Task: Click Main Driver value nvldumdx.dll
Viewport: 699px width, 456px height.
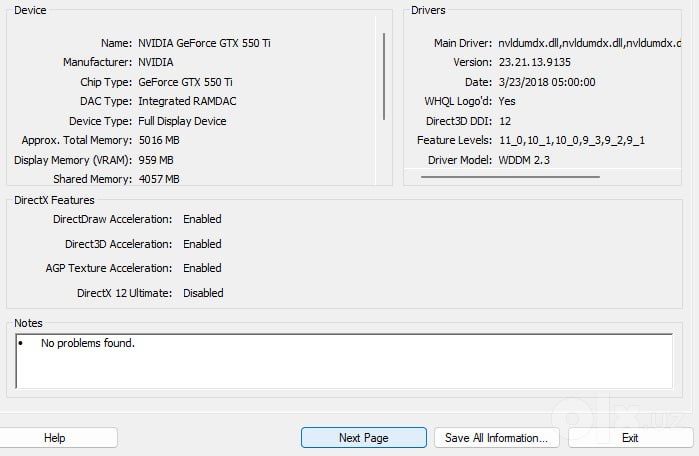Action: [589, 43]
